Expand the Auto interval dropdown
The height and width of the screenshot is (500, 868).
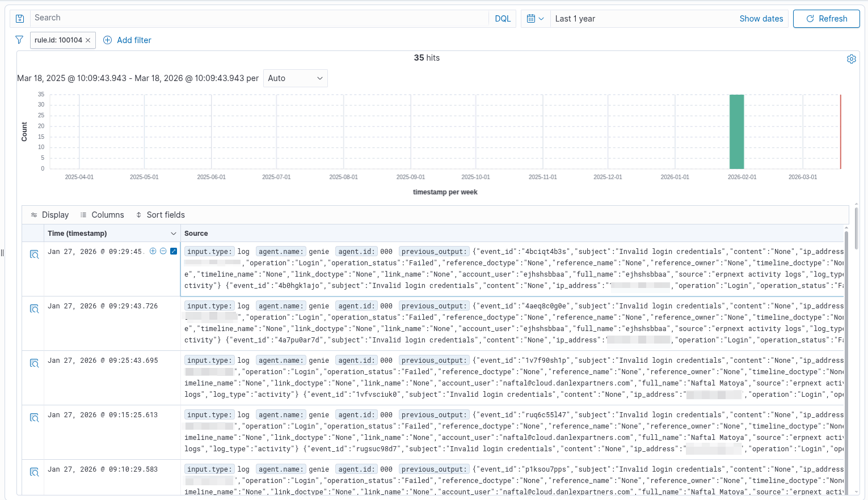tap(295, 78)
